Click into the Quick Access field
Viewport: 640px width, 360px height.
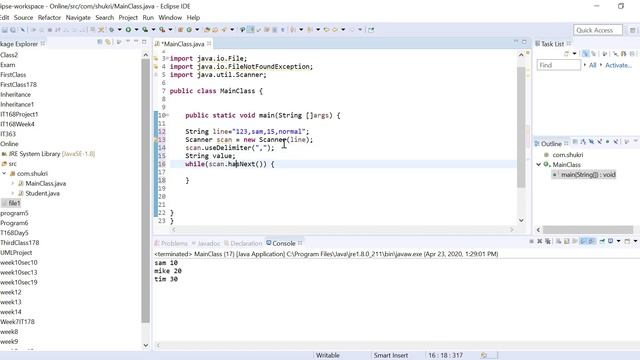[598, 30]
